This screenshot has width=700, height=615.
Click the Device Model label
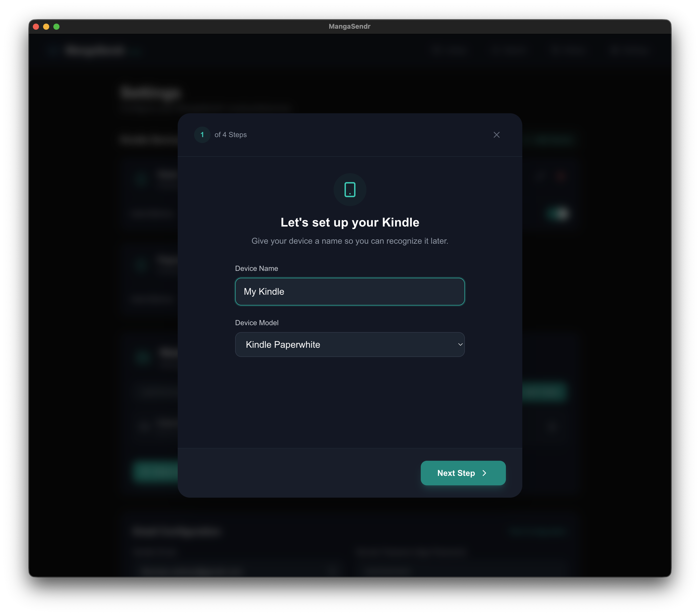click(x=256, y=323)
